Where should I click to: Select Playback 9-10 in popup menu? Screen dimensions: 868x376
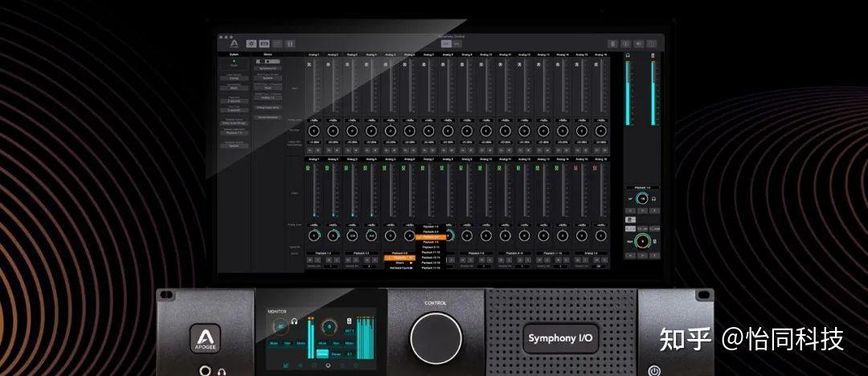pos(431,247)
